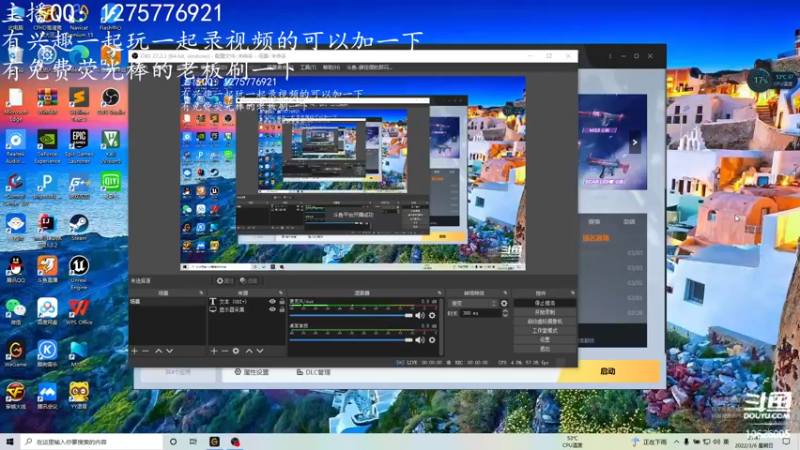Image resolution: width=800 pixels, height=450 pixels.
Task: Open settings gear for microphone audio track
Action: coord(432,315)
